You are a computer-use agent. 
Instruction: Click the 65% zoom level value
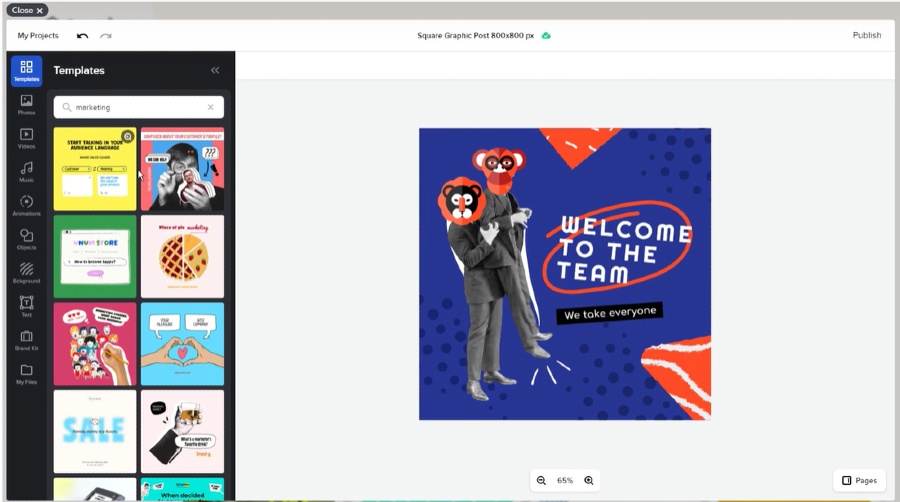pyautogui.click(x=565, y=481)
